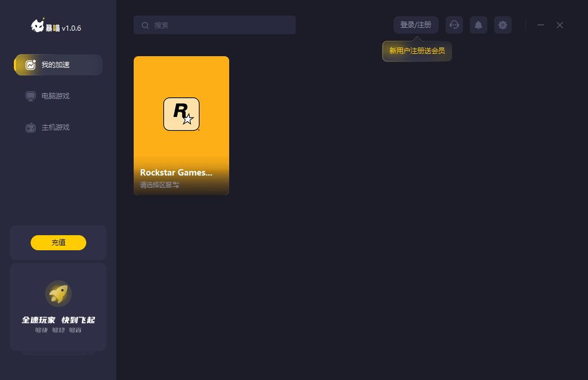Close the 暴喵 window
The image size is (588, 380).
[x=560, y=25]
